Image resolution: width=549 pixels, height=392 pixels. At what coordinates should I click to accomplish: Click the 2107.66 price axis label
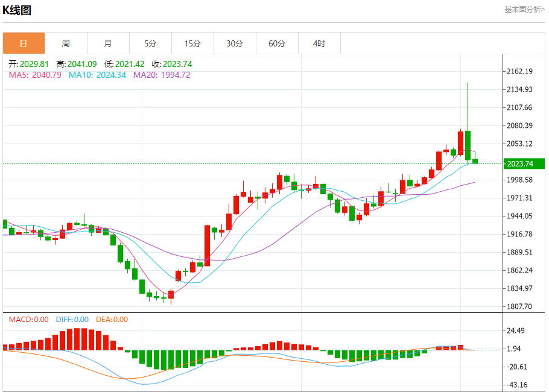[519, 107]
